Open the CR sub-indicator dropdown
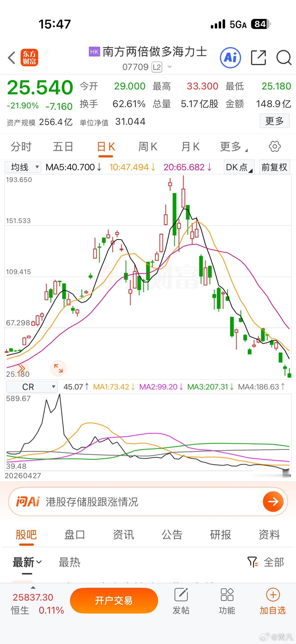The image size is (296, 644). [x=32, y=387]
